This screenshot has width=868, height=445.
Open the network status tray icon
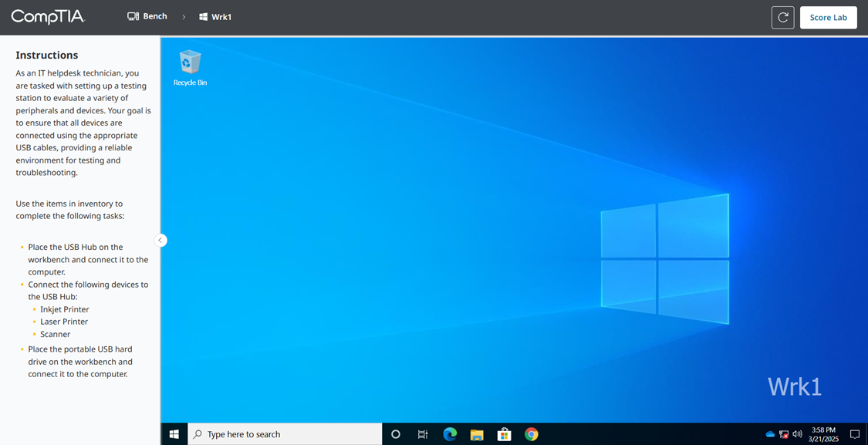pyautogui.click(x=783, y=434)
